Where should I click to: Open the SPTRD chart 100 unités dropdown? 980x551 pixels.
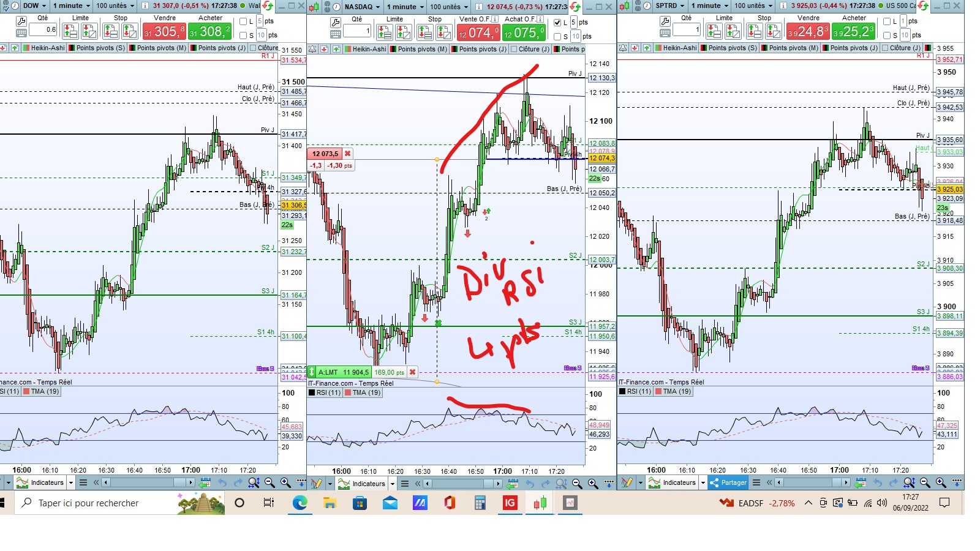coord(753,6)
